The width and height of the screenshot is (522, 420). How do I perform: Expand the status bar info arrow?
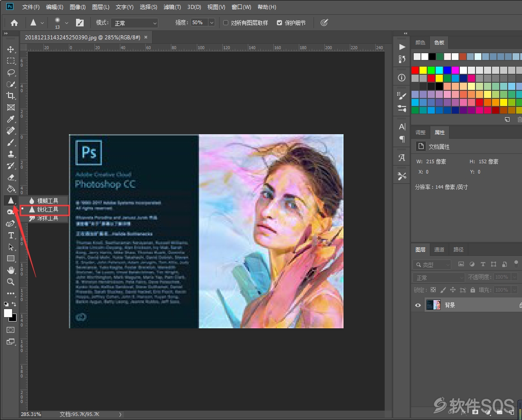[x=120, y=414]
